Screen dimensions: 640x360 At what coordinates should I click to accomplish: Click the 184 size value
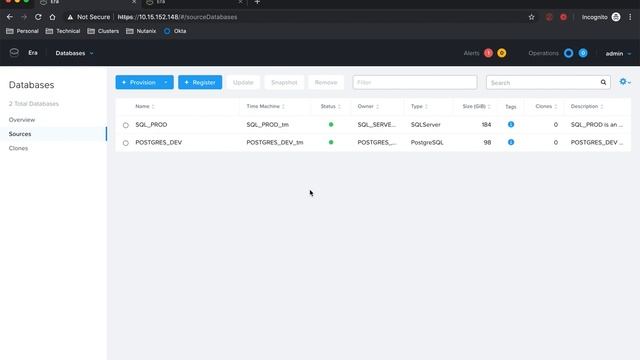click(x=486, y=124)
